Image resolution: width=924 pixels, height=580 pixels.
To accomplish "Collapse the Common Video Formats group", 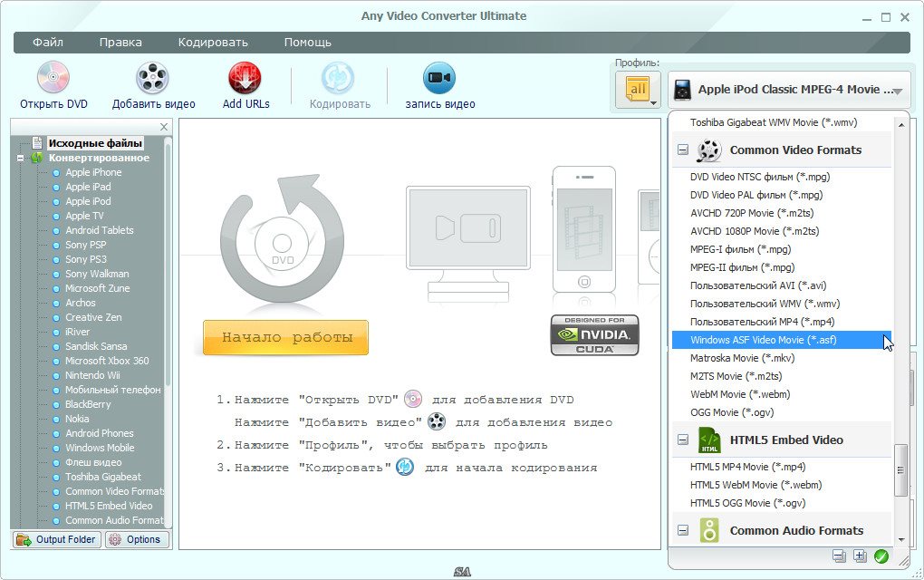I will (x=682, y=150).
